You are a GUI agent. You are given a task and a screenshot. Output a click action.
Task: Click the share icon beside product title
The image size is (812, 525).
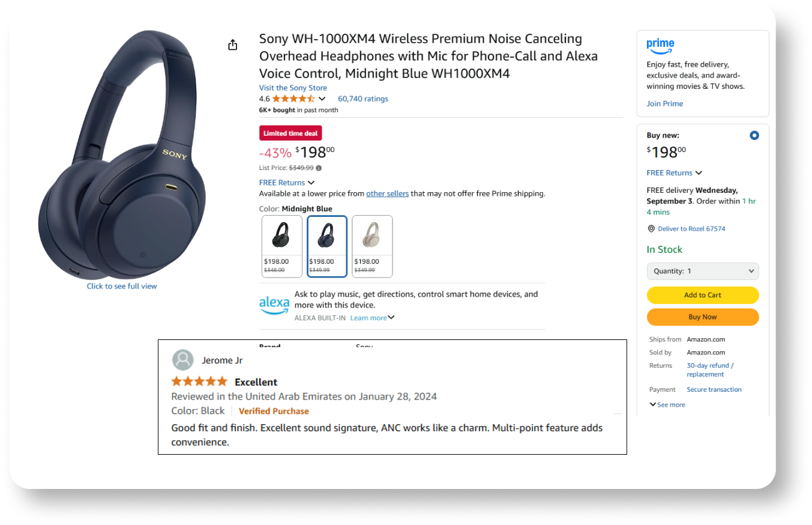(233, 45)
